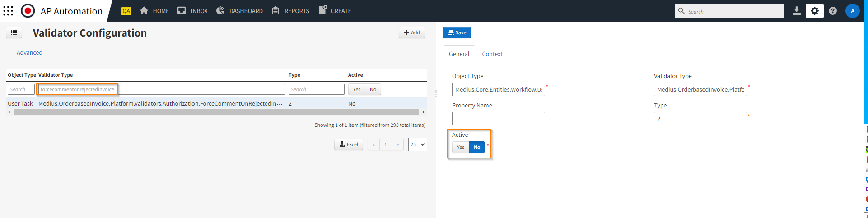
Task: Click the download icon in top bar
Action: click(x=797, y=11)
